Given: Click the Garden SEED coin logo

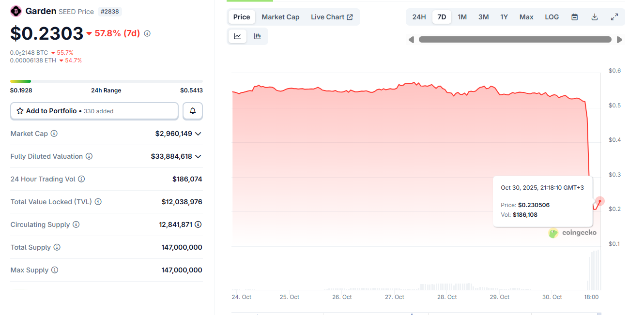Looking at the screenshot, I should click(15, 11).
